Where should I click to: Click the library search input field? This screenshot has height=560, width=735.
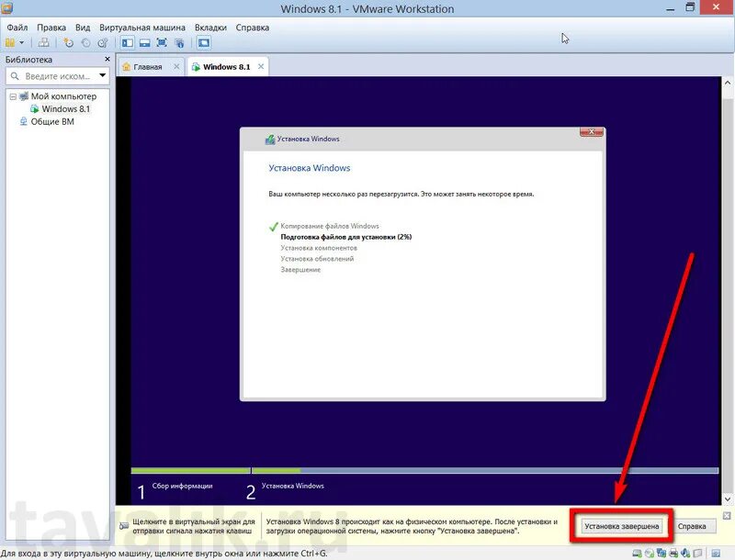coord(58,76)
